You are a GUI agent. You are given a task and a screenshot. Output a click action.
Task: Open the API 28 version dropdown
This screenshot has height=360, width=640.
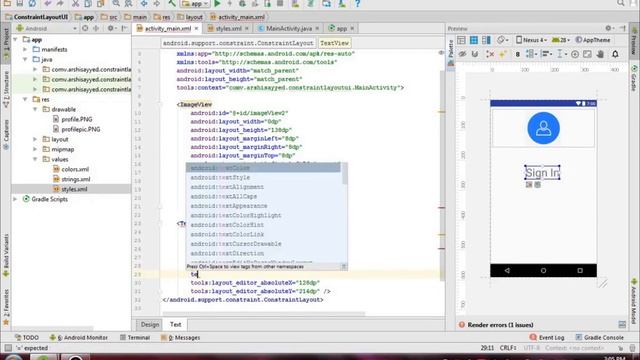(x=561, y=40)
